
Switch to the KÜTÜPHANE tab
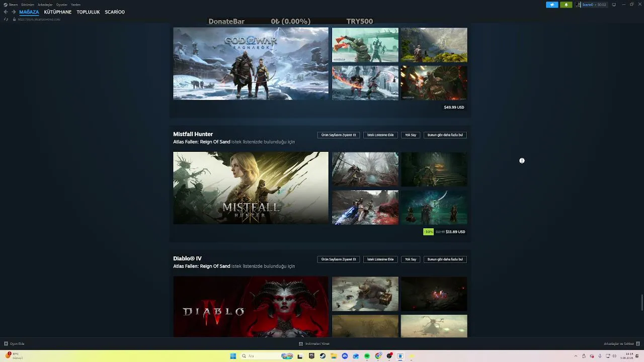(x=58, y=12)
